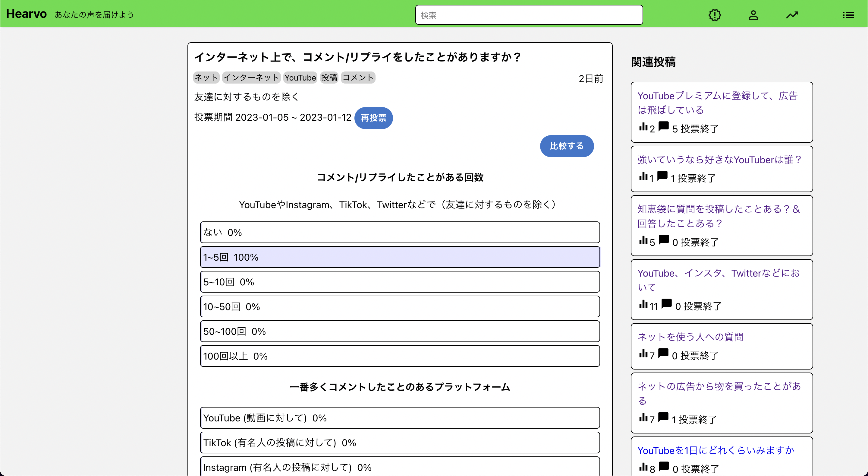The width and height of the screenshot is (868, 476).
Task: Open YouTubeを1日にどれくらいみますか post
Action: tap(716, 450)
